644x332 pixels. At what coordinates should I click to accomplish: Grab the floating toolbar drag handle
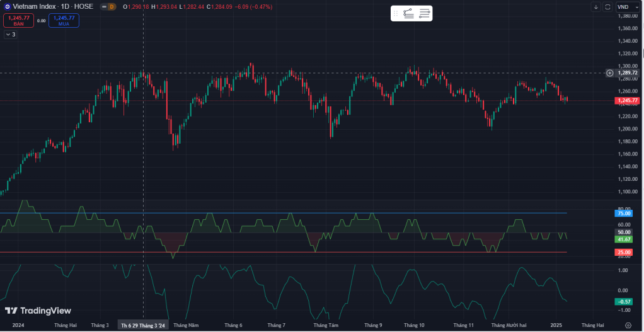pos(396,14)
